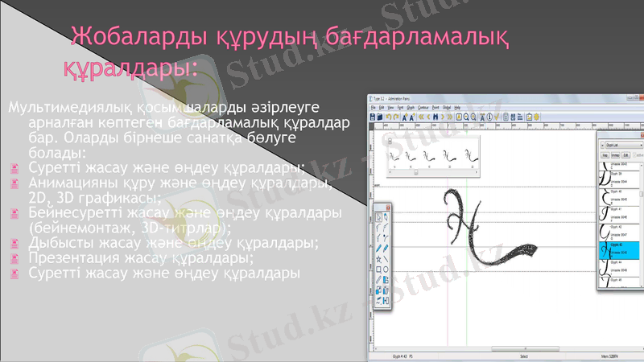This screenshot has width=644, height=362.
Task: Select the arrow pointer tool in toolbox
Action: (x=378, y=216)
